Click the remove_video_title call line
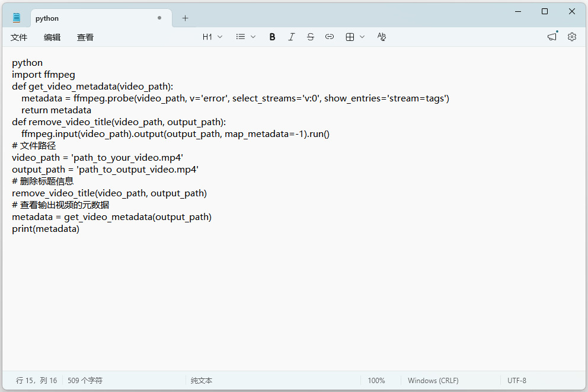588x392 pixels. [x=110, y=193]
